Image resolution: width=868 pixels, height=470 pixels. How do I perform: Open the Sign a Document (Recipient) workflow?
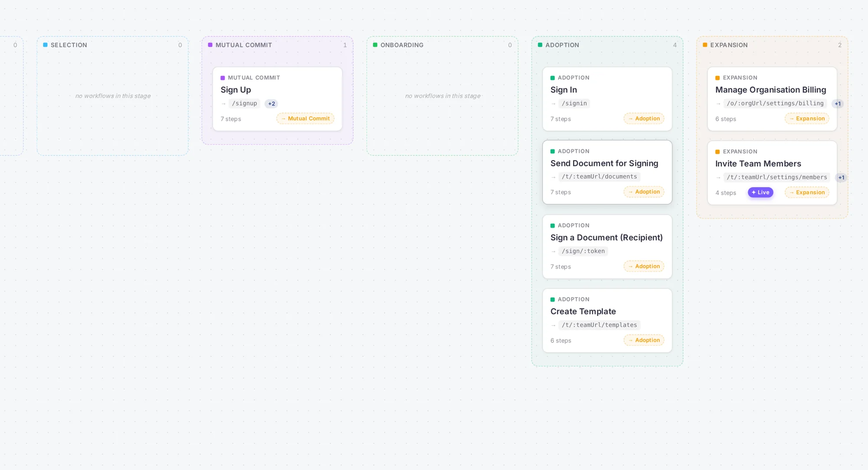607,247
